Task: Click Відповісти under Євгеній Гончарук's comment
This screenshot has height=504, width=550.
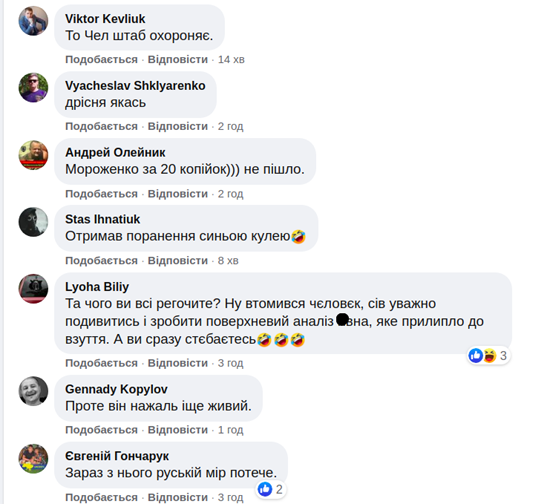Action: pyautogui.click(x=178, y=497)
